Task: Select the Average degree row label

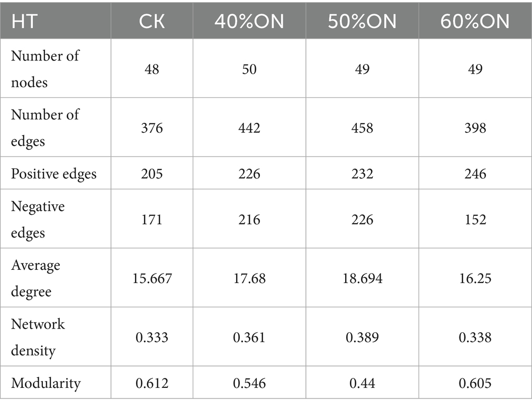Action: pos(36,277)
